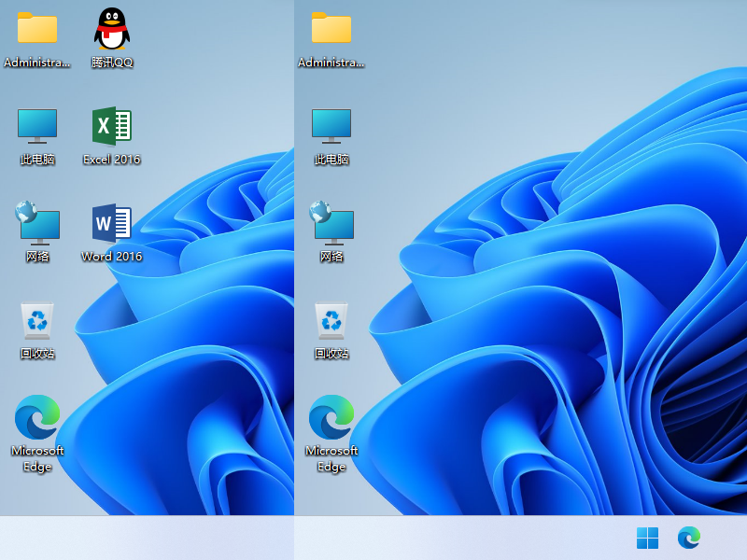Select 此电脑 on the right desktop
The width and height of the screenshot is (747, 560).
(x=331, y=126)
